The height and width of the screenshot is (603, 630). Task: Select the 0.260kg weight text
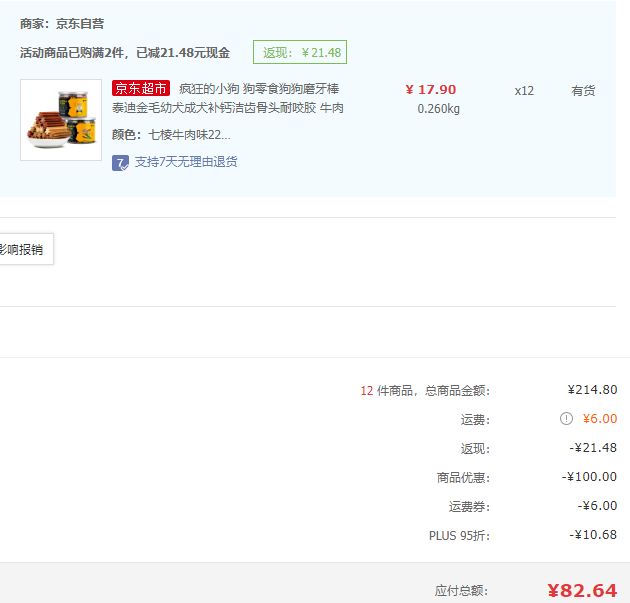[438, 109]
